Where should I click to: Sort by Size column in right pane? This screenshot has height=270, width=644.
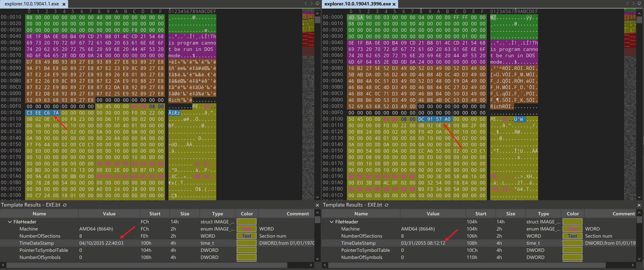[x=510, y=214]
